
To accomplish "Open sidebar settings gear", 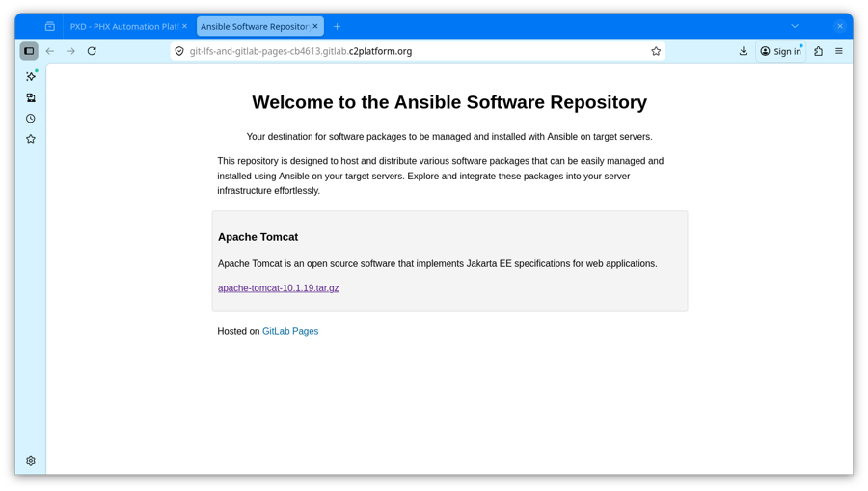I will pyautogui.click(x=31, y=461).
